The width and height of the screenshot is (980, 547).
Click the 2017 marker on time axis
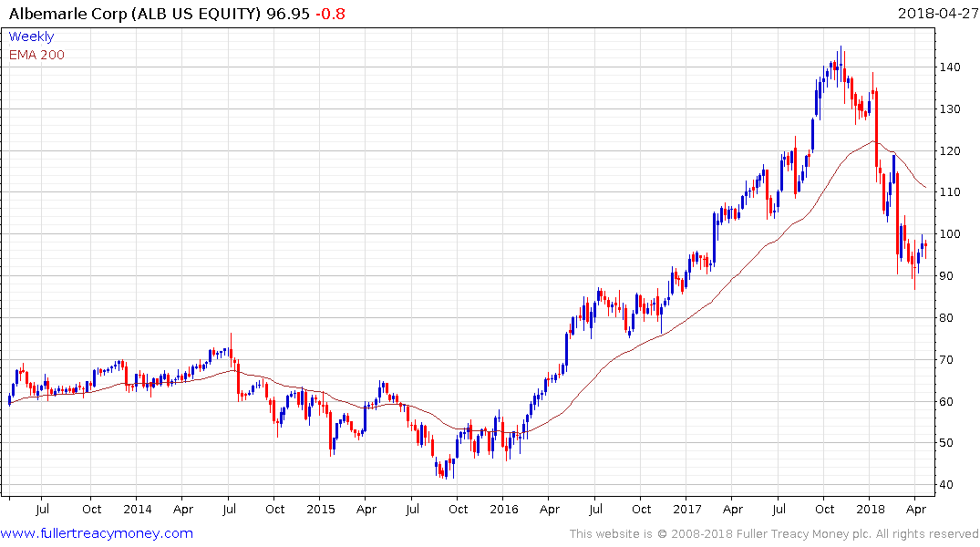(x=686, y=509)
